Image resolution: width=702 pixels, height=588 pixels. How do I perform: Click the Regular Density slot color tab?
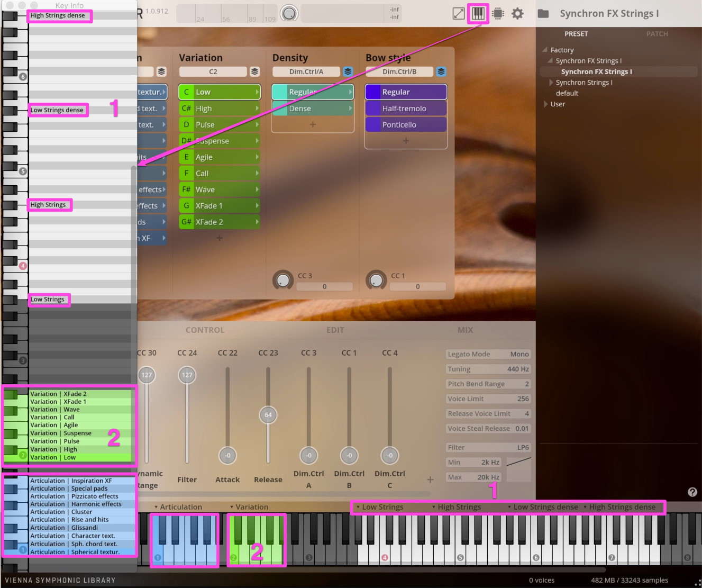279,92
